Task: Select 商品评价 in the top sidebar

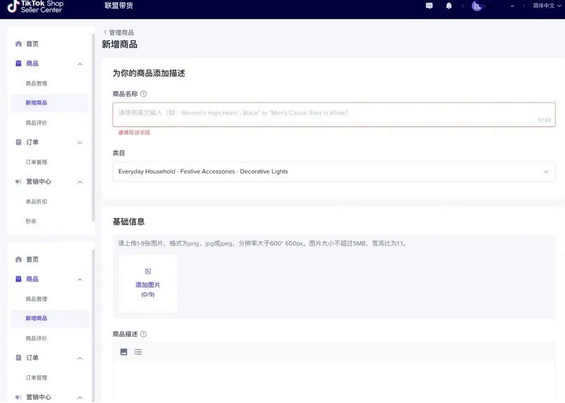Action: coord(36,123)
